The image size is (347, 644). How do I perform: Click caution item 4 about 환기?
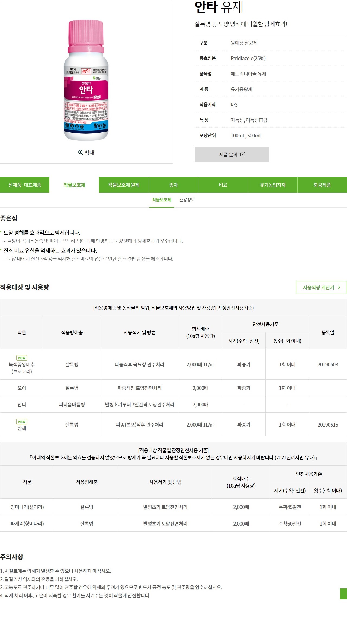click(75, 595)
